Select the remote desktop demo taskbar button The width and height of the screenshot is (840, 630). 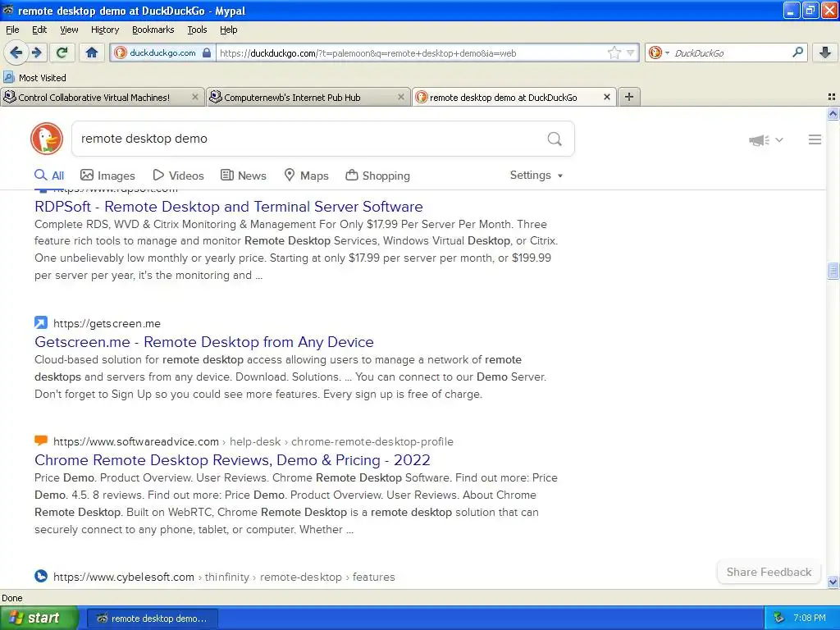pos(152,619)
